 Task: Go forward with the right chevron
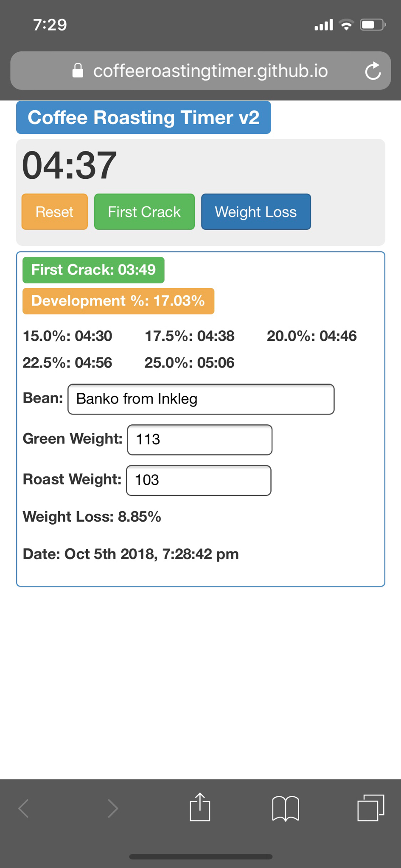coord(112,808)
